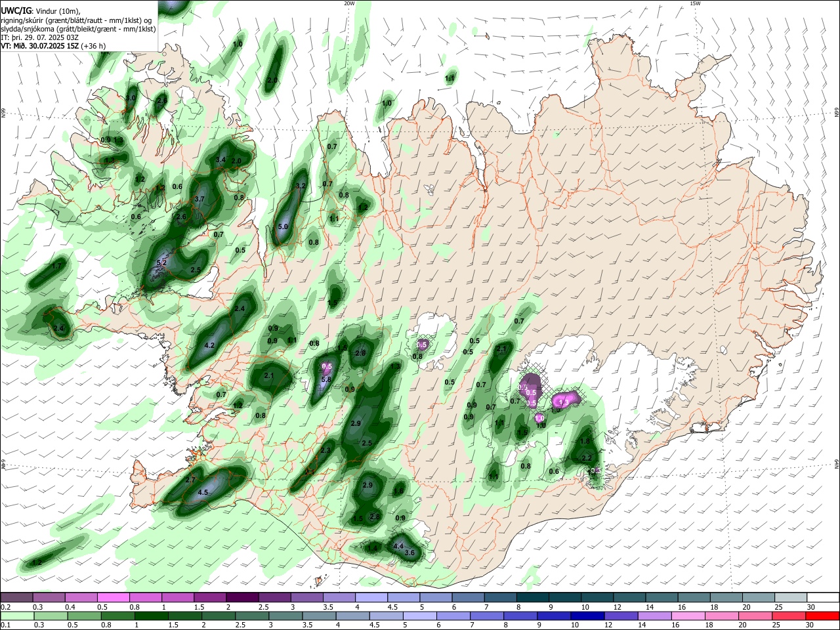Select the light grey top-row swatch for 25
Screen dimensions: 840x630
coord(791,597)
